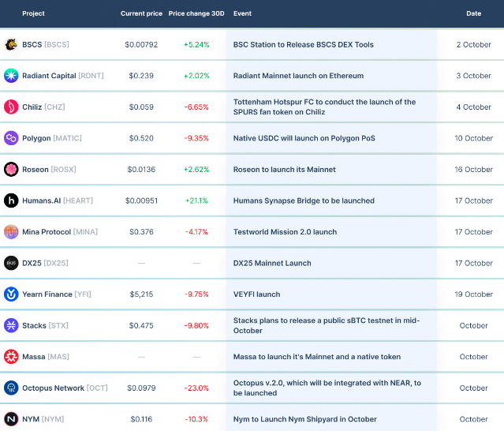Image resolution: width=504 pixels, height=431 pixels.
Task: Click the Roseon pink logo icon
Action: pos(11,169)
